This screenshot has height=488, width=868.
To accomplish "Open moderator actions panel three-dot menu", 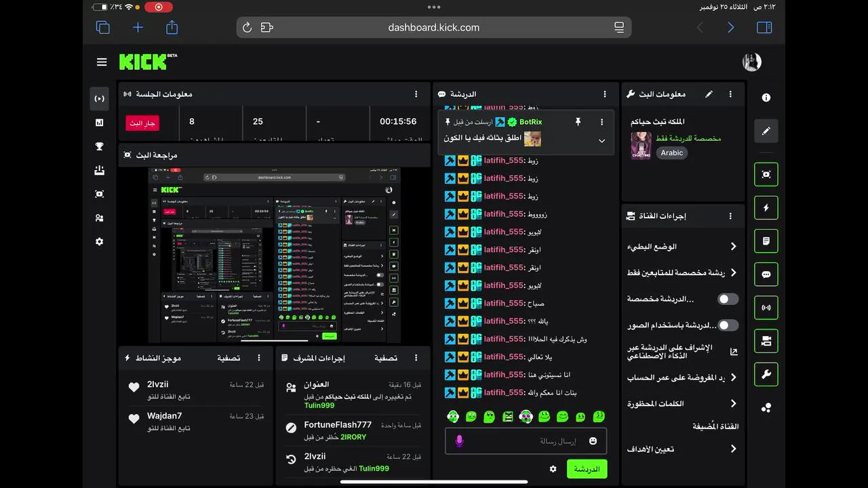I will 416,358.
